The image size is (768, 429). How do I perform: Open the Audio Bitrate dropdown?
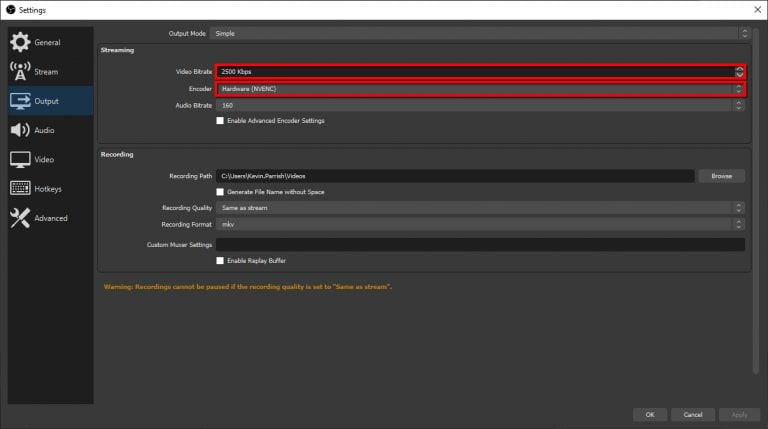click(x=480, y=105)
